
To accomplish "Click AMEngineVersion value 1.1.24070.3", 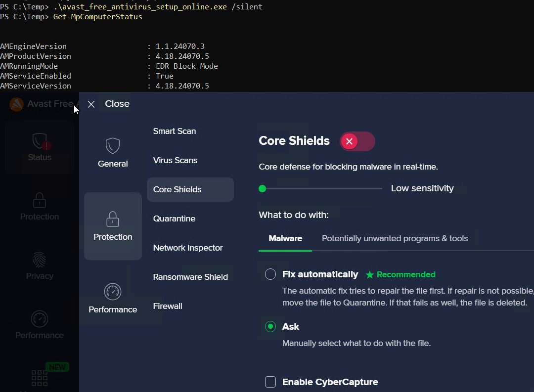I will [x=180, y=46].
